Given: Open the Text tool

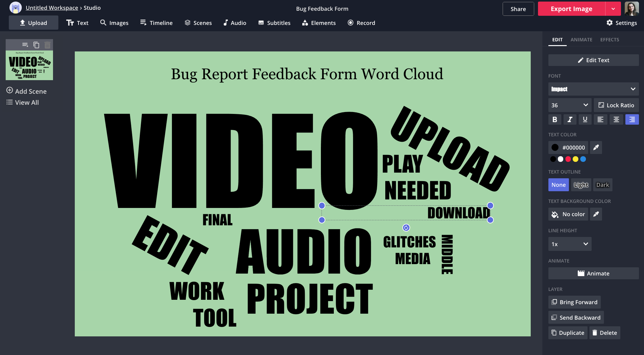Looking at the screenshot, I should coord(77,22).
